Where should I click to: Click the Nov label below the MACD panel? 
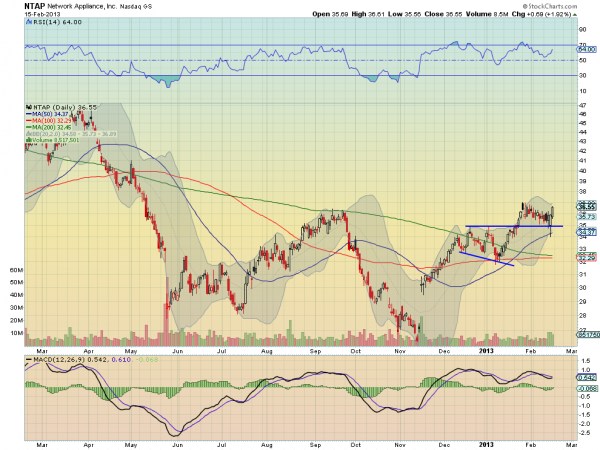400,445
